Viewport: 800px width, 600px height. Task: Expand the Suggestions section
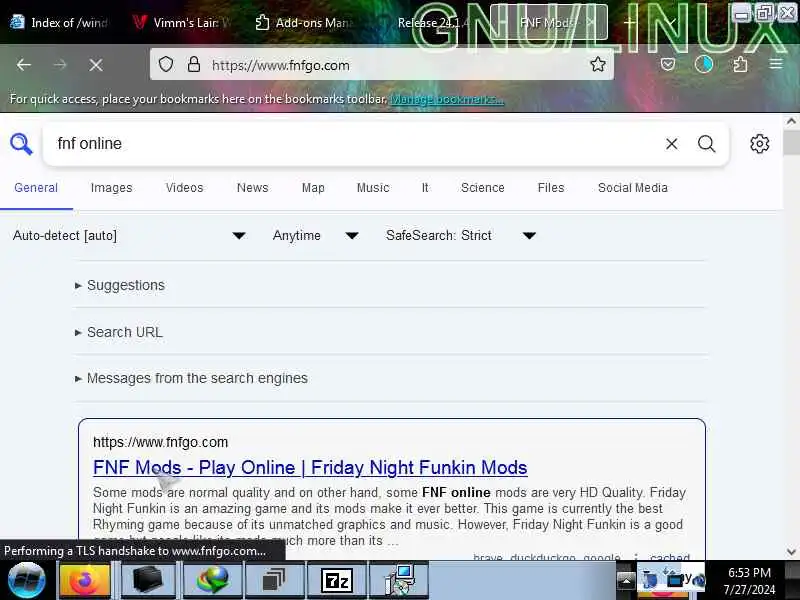point(120,285)
